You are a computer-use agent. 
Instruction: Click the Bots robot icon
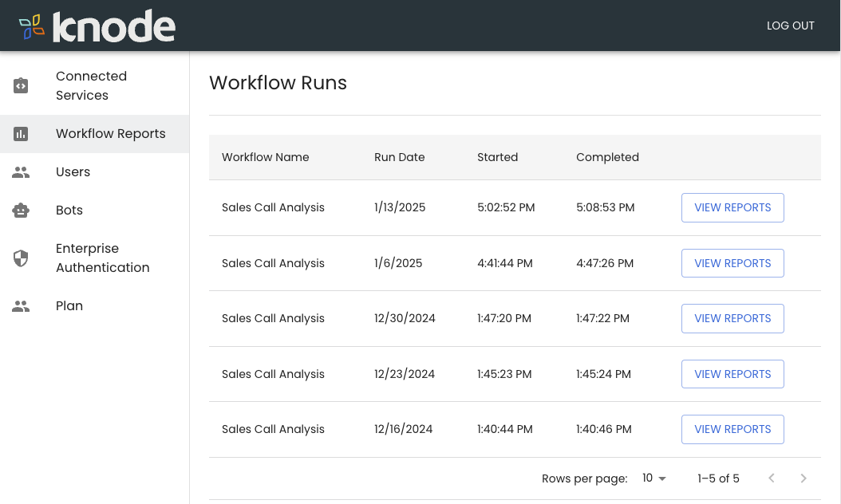[x=22, y=211]
